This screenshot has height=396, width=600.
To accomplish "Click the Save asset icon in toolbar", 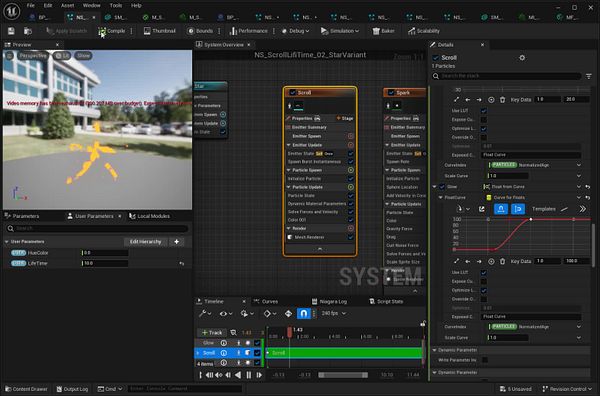I will [11, 31].
